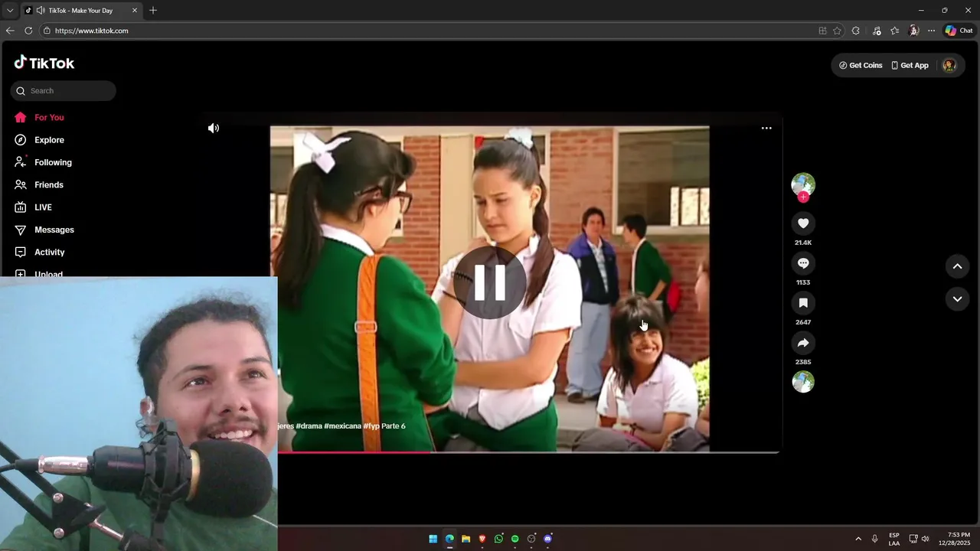
Task: Click the microphone tray icon
Action: coord(874,539)
